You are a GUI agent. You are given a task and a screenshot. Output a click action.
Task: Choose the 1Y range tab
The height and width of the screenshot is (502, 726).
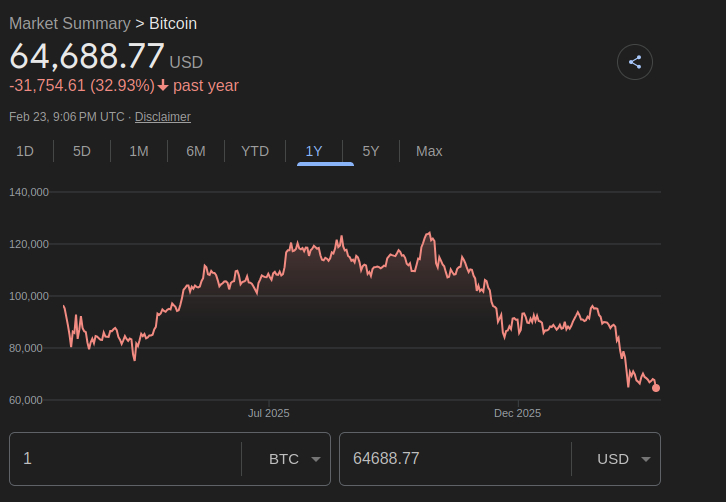(x=314, y=151)
